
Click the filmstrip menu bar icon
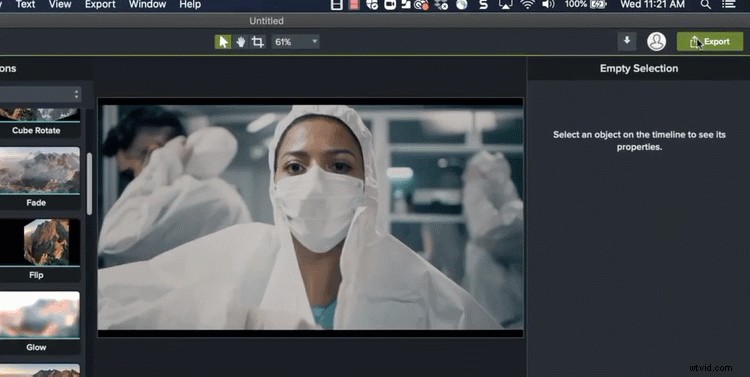337,5
